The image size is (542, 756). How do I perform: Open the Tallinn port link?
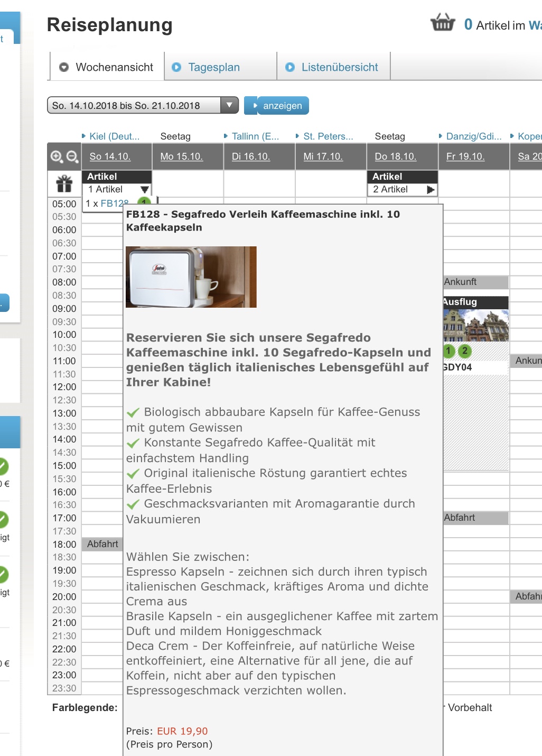click(x=255, y=136)
